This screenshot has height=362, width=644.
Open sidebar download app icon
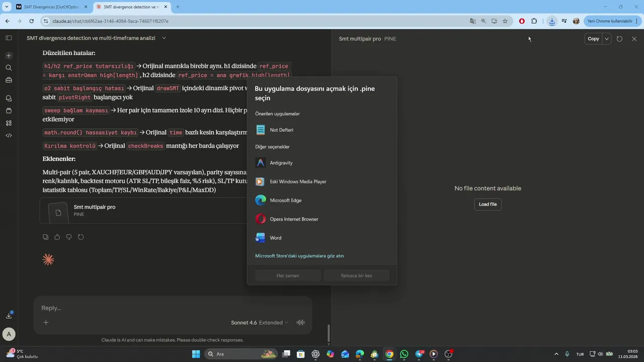point(9,315)
